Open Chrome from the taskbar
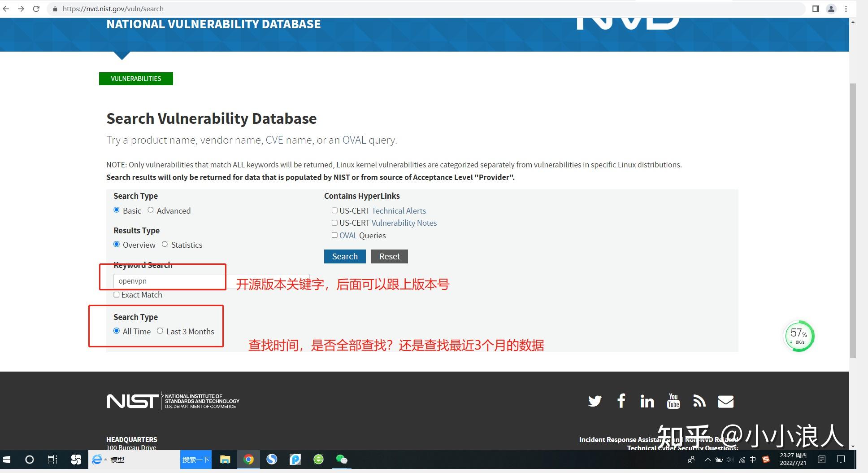 249,460
